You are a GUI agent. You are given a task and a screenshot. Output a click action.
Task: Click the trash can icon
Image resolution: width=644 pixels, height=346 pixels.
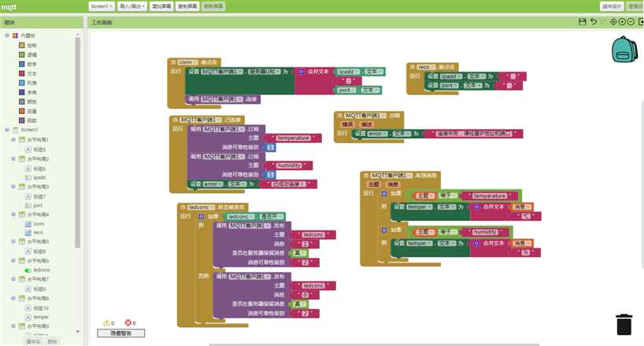(624, 324)
